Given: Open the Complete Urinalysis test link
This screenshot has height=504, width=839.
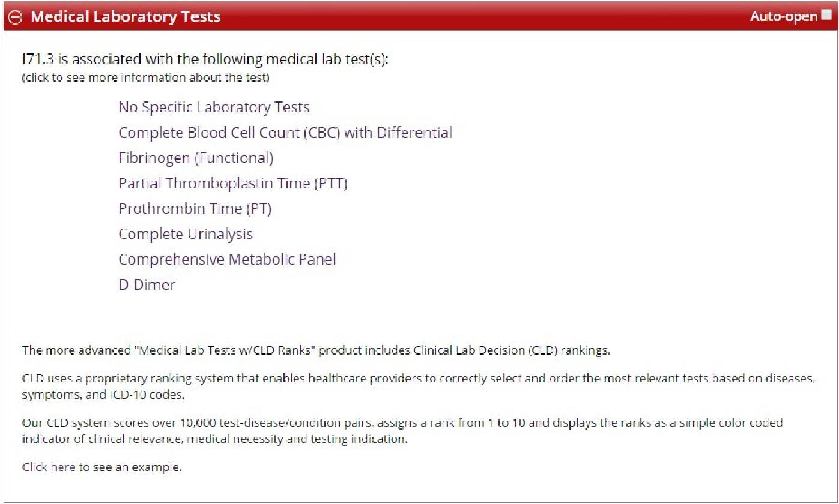Looking at the screenshot, I should point(186,234).
